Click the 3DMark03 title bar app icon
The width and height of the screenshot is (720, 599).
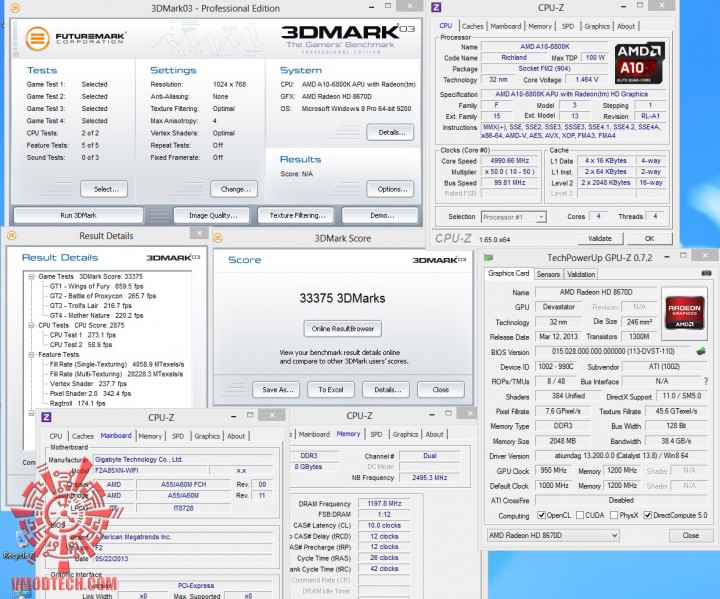pyautogui.click(x=15, y=8)
